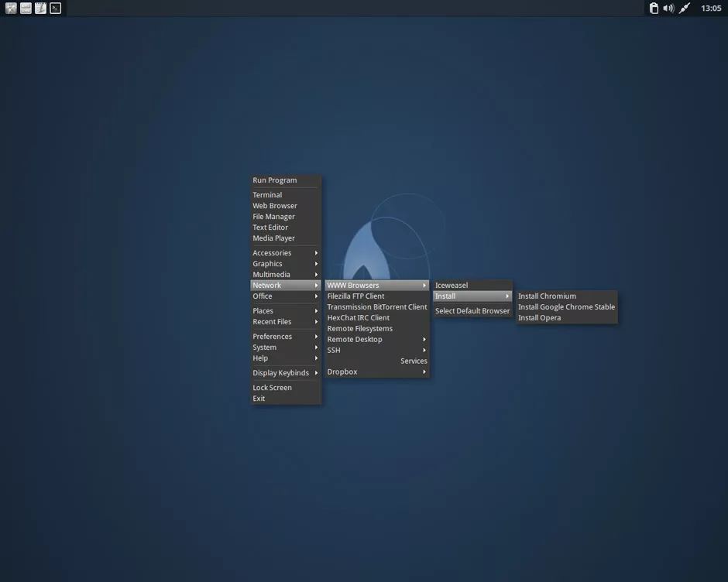The height and width of the screenshot is (582, 728).
Task: Expand the System submenu
Action: (x=286, y=347)
